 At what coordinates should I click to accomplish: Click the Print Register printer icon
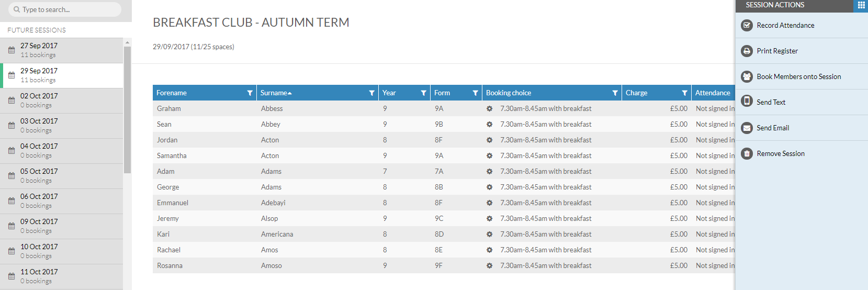tap(747, 51)
